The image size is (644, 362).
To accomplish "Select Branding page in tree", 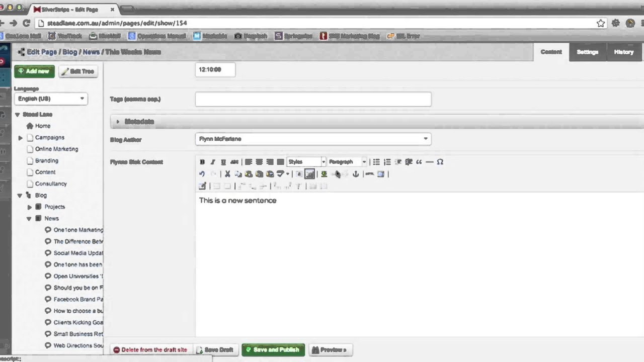I will 47,161.
